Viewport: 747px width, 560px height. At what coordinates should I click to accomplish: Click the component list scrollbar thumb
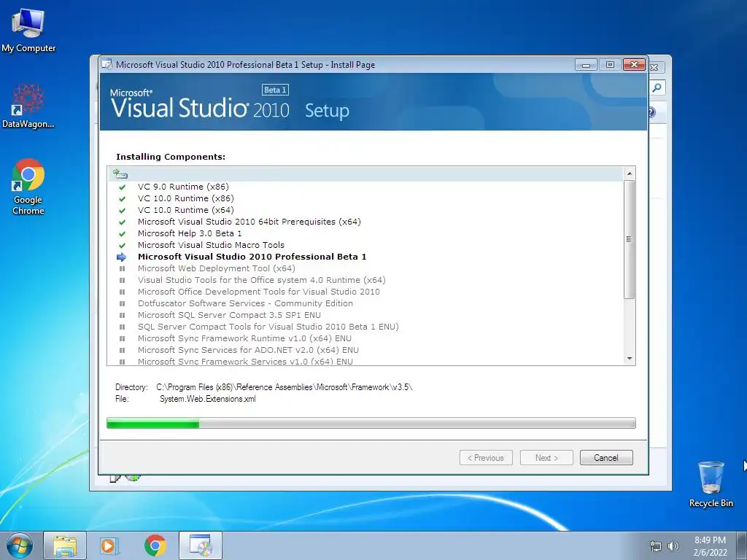pyautogui.click(x=630, y=239)
